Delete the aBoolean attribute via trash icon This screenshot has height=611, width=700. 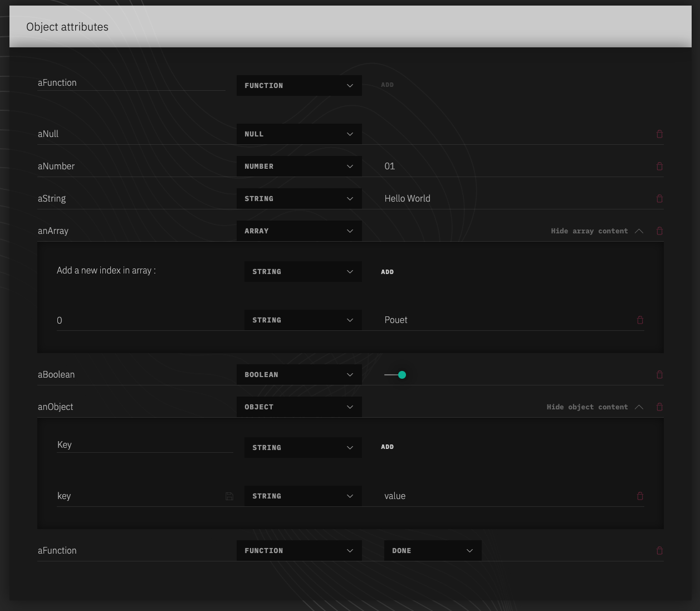659,374
